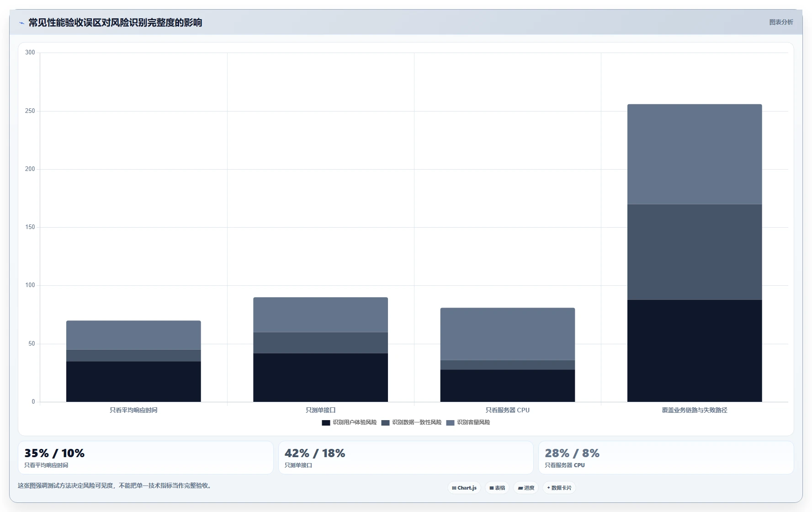This screenshot has height=512, width=812.
Task: Click the dark bottom segment of 只测单接口 bar
Action: [320, 378]
